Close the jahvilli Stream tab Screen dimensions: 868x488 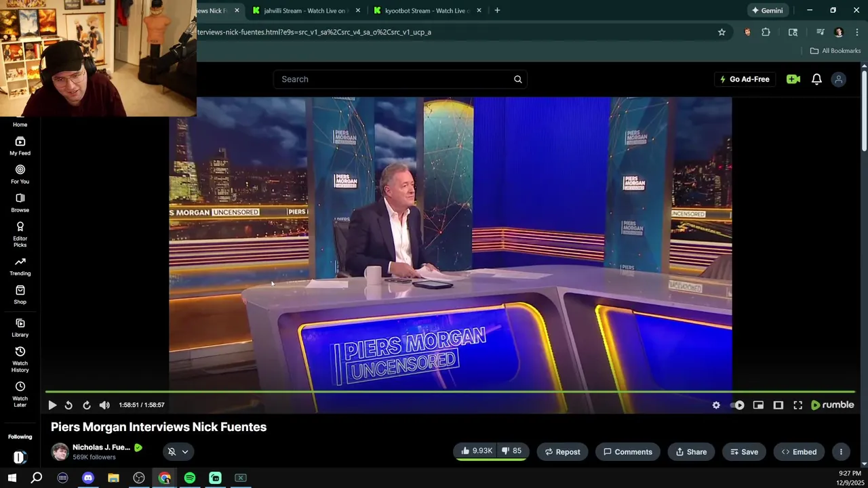[358, 10]
